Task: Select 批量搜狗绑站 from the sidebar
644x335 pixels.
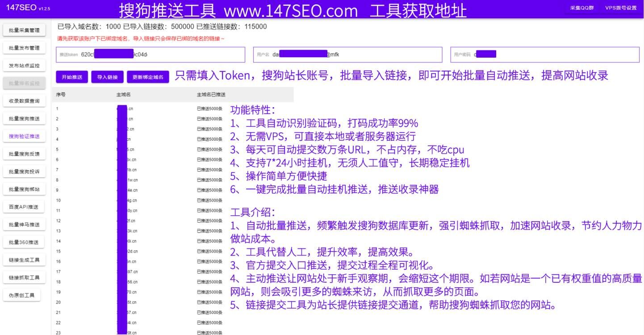Action: click(x=22, y=189)
